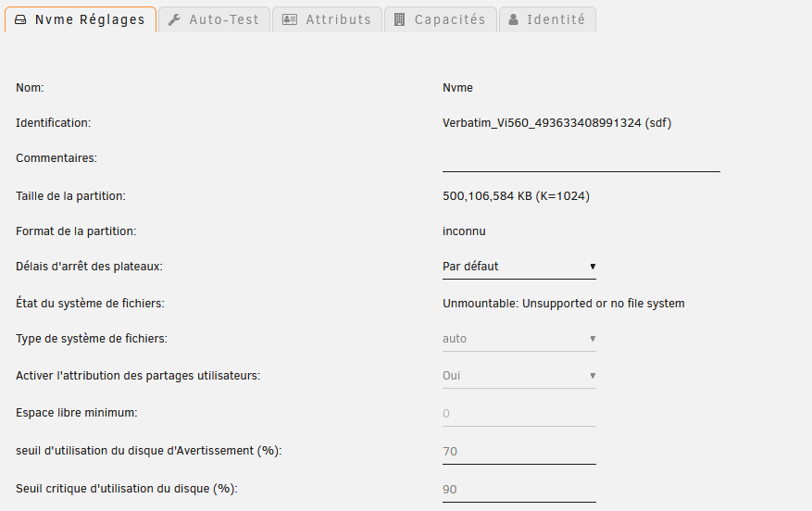Click the disk icon on Nvme Réglages tab

(20, 19)
